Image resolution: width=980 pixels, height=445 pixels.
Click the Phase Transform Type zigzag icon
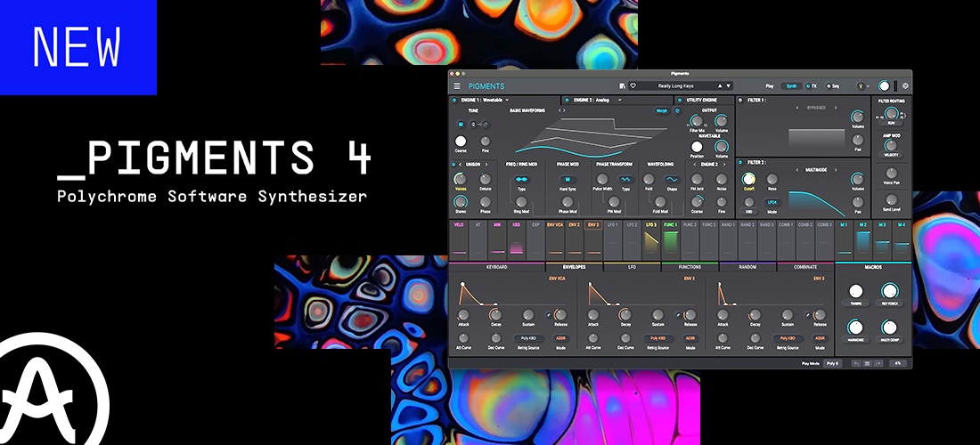coord(625,179)
